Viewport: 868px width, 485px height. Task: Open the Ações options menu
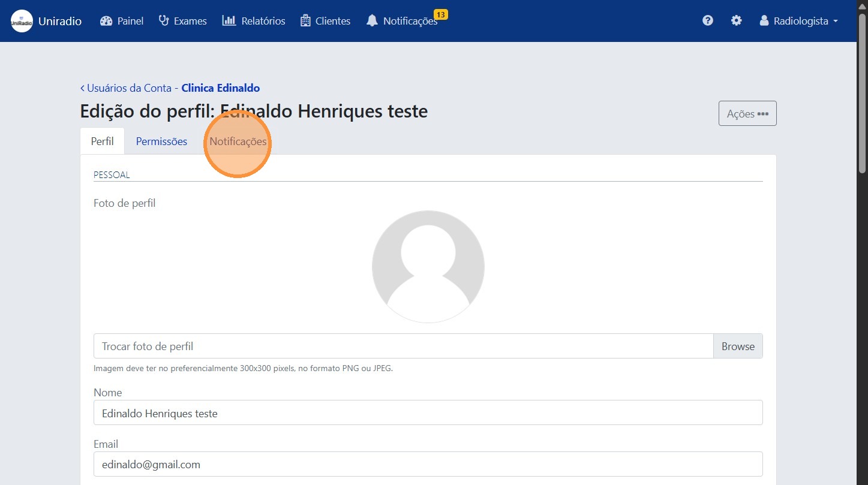[747, 113]
